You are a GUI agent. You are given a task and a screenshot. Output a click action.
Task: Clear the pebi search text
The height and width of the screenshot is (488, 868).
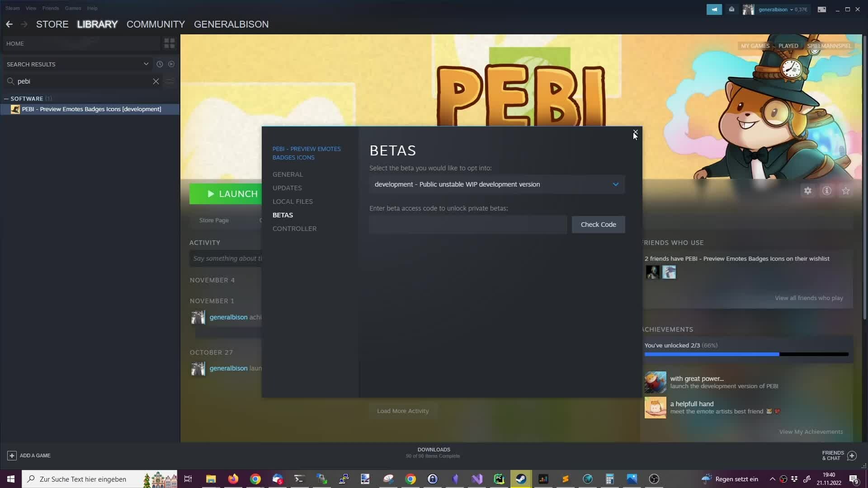[156, 81]
